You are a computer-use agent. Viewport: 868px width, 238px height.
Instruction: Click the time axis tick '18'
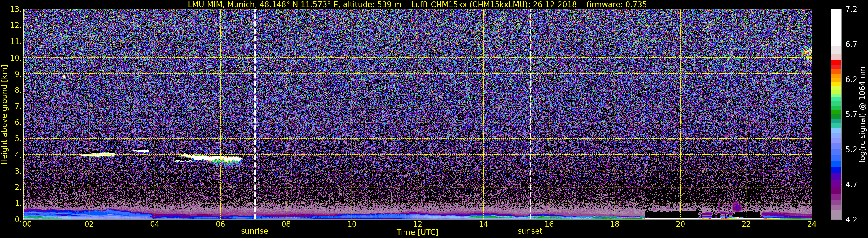tap(614, 224)
